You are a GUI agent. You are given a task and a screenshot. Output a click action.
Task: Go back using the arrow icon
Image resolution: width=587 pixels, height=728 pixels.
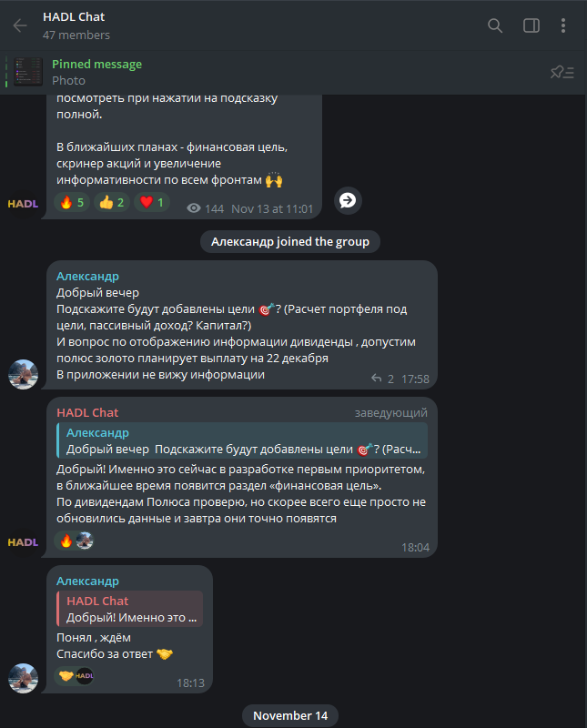point(20,25)
